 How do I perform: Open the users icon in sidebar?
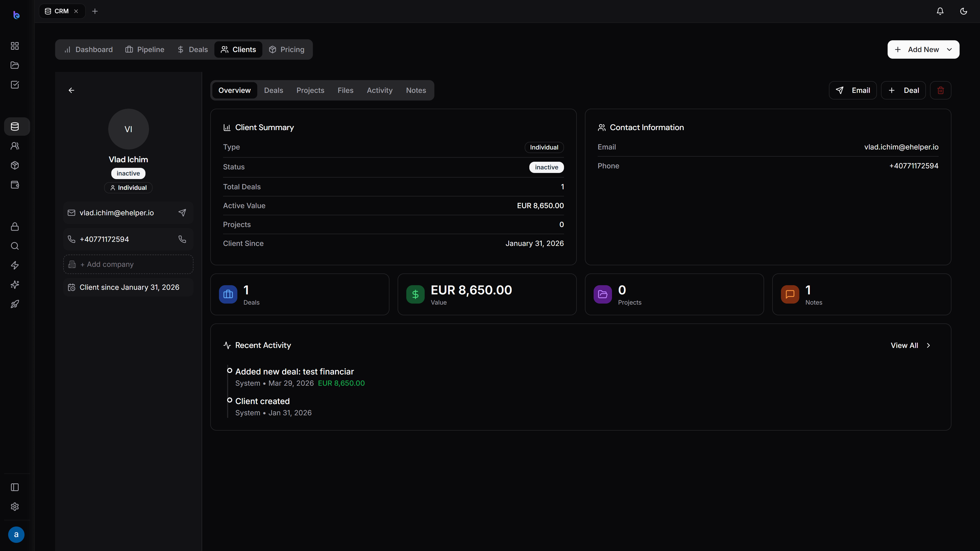pos(15,146)
